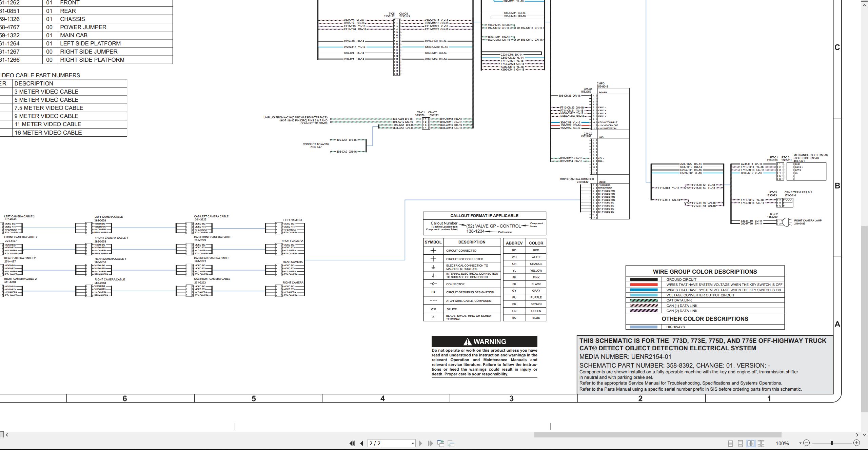The width and height of the screenshot is (868, 450).
Task: Click the 'RIGHT SIDE PLATFORM' table row
Action: point(86,60)
